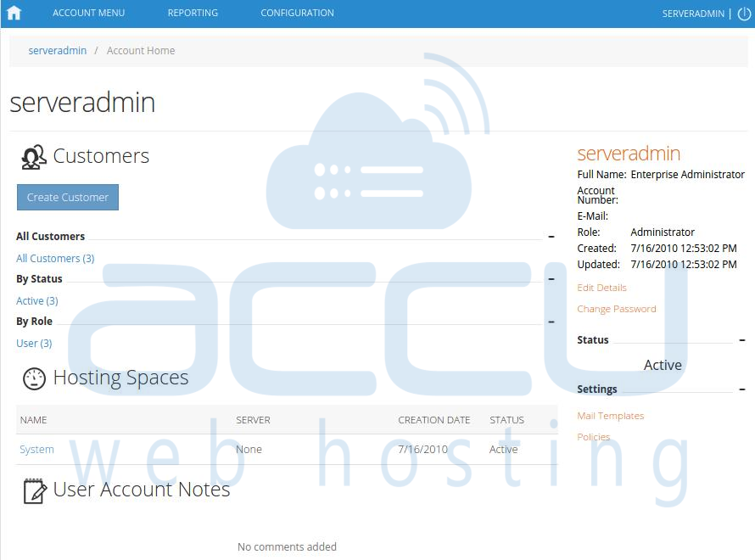The width and height of the screenshot is (755, 560).
Task: Open the Reporting menu
Action: pos(193,13)
